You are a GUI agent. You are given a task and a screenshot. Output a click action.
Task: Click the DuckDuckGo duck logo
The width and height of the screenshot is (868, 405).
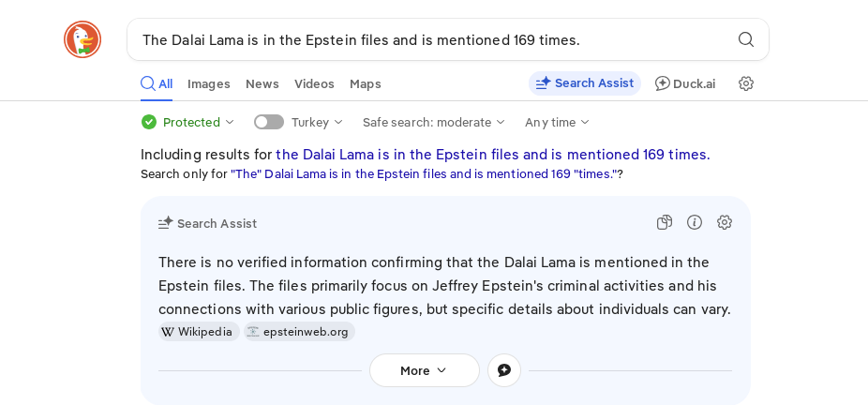click(x=82, y=39)
